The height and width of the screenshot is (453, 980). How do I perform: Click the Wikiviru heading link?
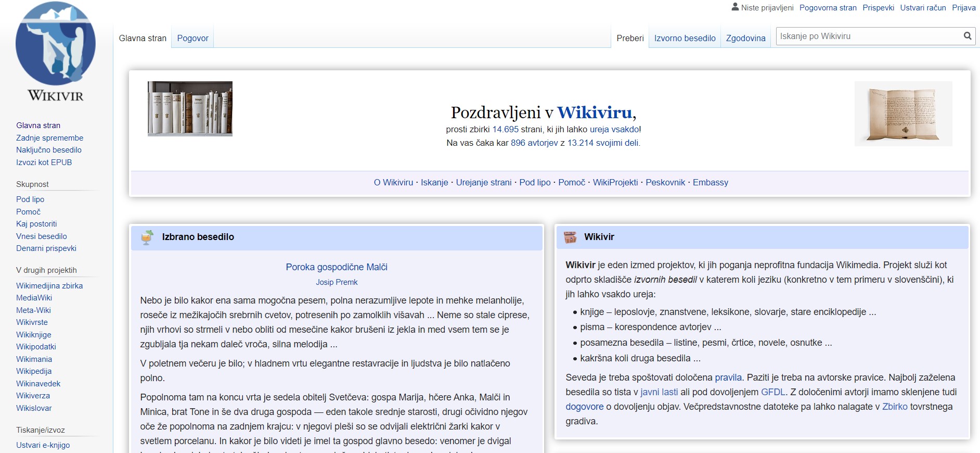595,112
